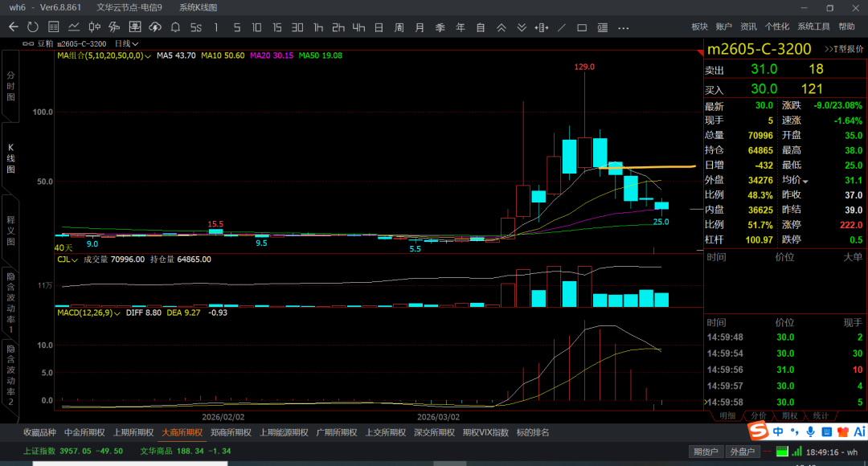Image resolution: width=868 pixels, height=466 pixels.
Task: Open the T型报价 link
Action: [x=843, y=49]
